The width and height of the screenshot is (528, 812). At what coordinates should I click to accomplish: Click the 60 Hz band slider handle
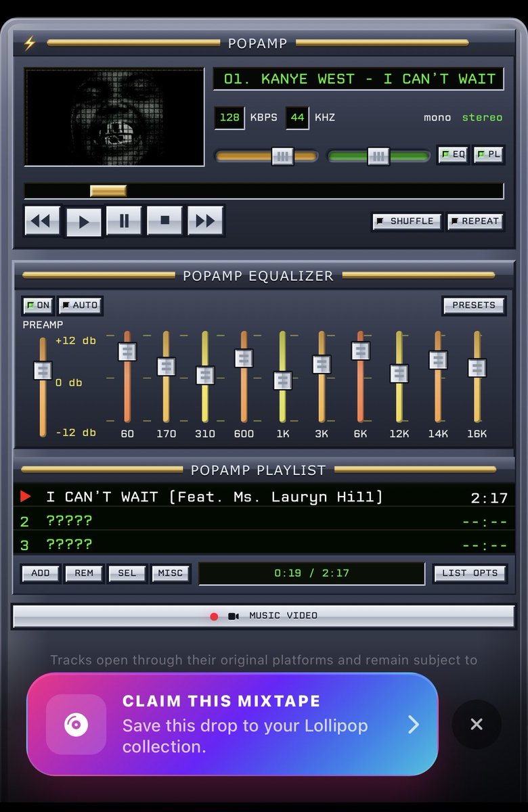(127, 352)
